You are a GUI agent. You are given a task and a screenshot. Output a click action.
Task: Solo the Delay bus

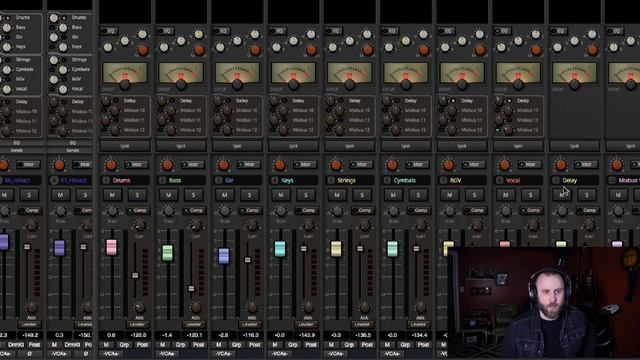[587, 195]
